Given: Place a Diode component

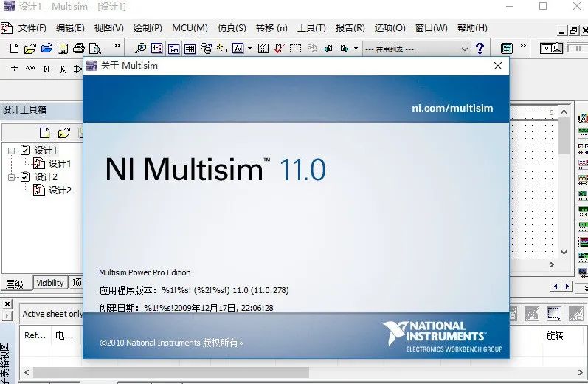Looking at the screenshot, I should 46,69.
